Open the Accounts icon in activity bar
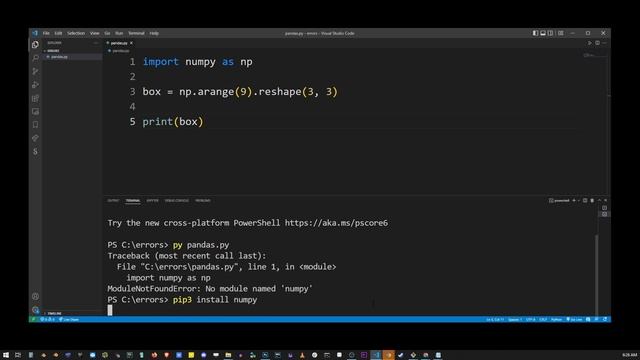640x360 pixels. tap(36, 296)
